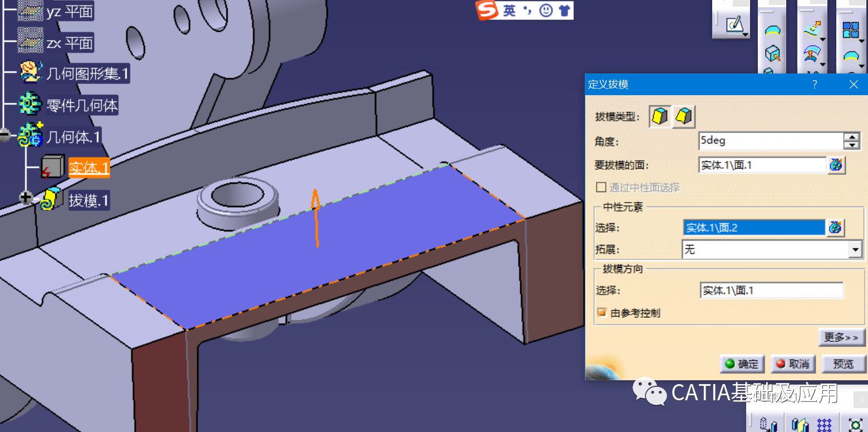Click the surface with red arrow icon
Screen dimensions: 868x432
(x=812, y=30)
